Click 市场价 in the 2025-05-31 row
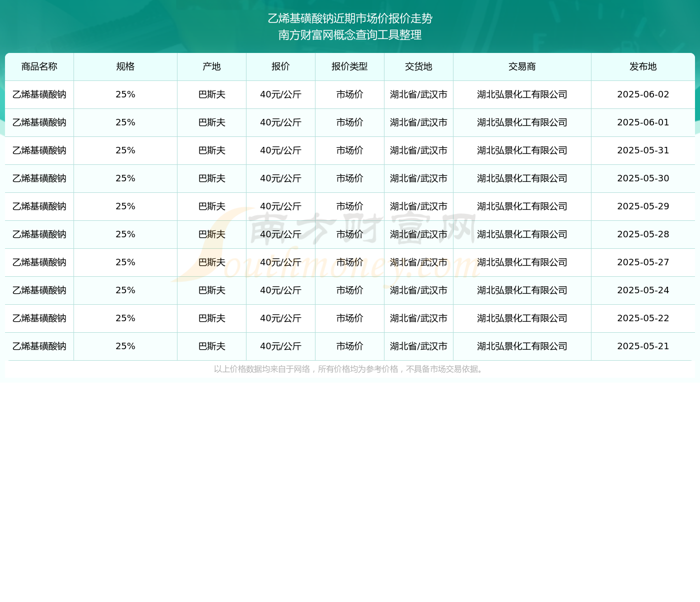 pyautogui.click(x=349, y=150)
